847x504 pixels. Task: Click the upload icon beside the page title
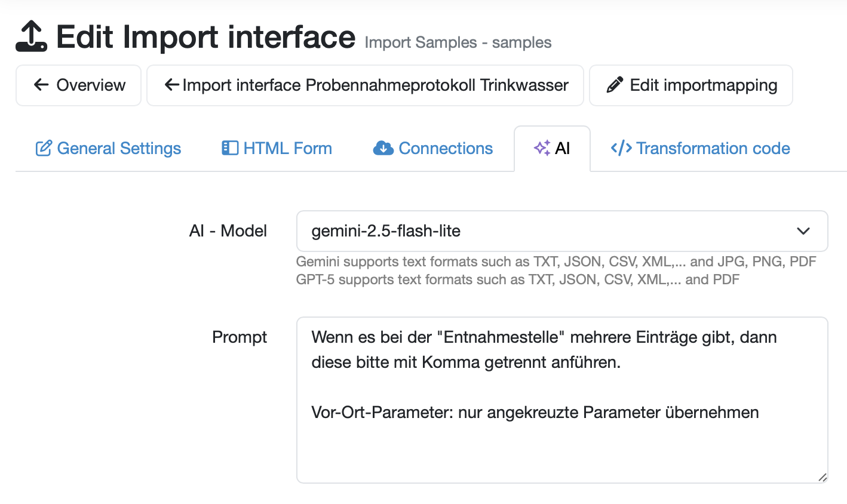point(31,36)
